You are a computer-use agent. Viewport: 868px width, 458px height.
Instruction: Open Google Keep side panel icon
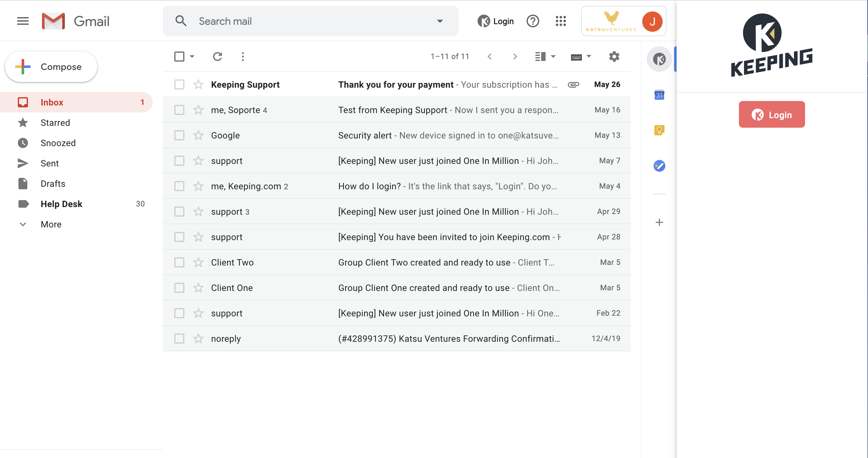coord(659,130)
